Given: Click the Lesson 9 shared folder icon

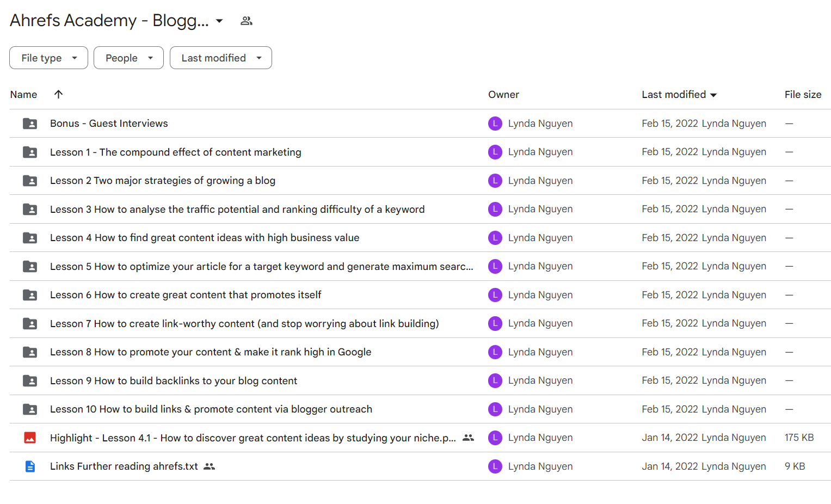Looking at the screenshot, I should pos(30,380).
